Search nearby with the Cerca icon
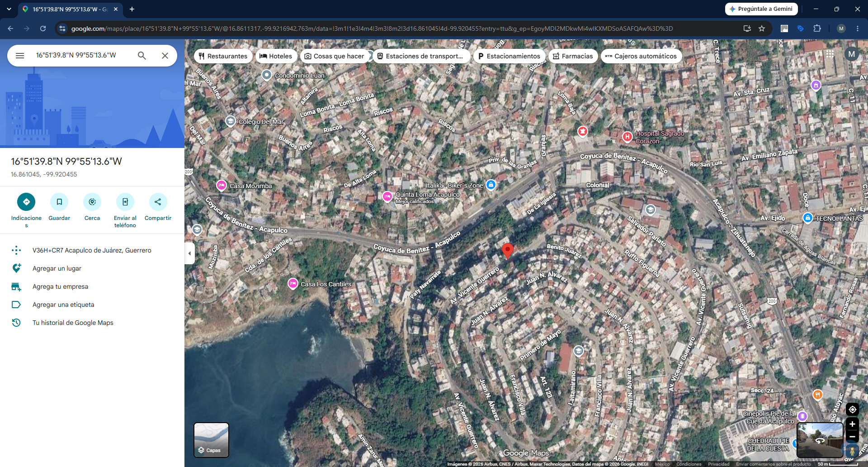The image size is (868, 467). 92,202
